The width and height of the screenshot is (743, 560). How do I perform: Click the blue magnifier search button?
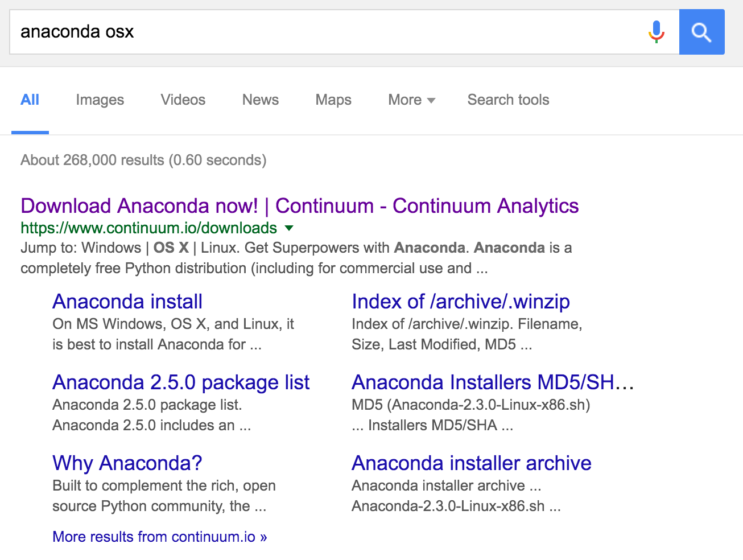coord(702,32)
